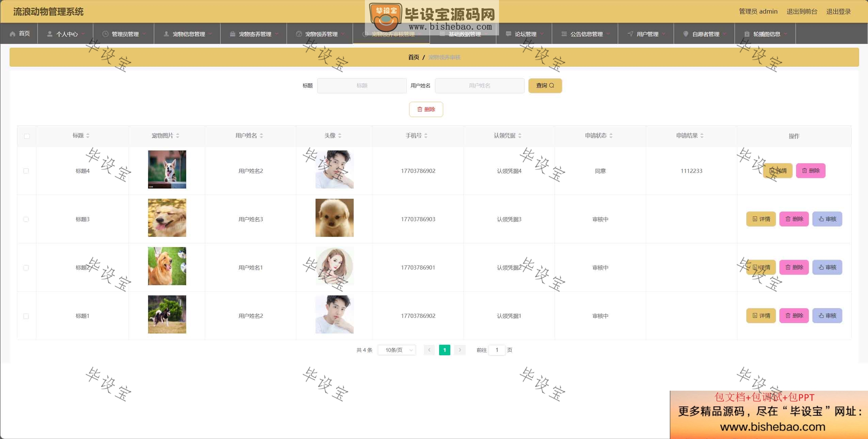Expand the 论坛管理 menu arrow
The width and height of the screenshot is (868, 439).
pos(542,34)
